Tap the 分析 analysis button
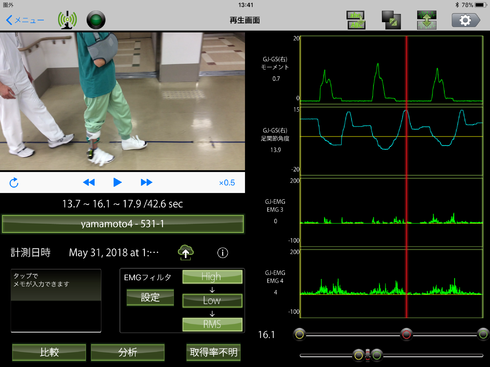Screen dimensions: 490x367 point(128,352)
